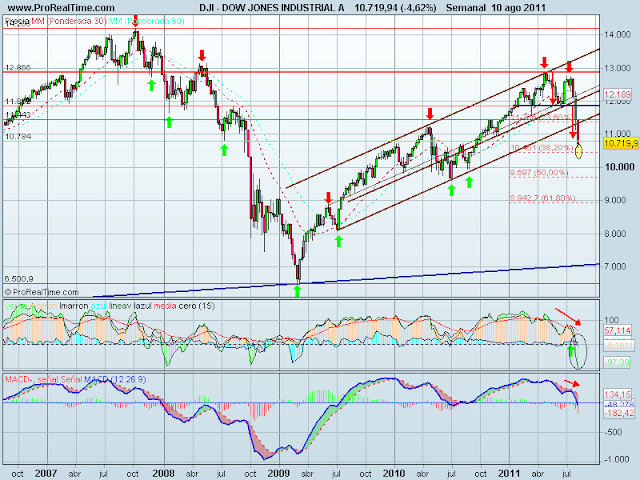The image size is (640, 480).
Task: Click the © ProRealTime.com copyright text
Action: [x=42, y=292]
